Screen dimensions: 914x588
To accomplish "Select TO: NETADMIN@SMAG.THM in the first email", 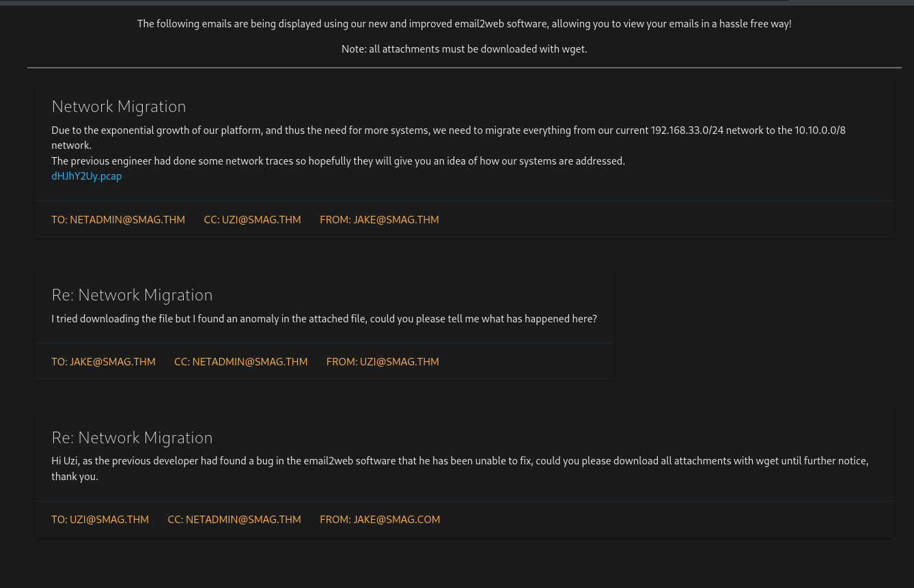I will coord(118,220).
